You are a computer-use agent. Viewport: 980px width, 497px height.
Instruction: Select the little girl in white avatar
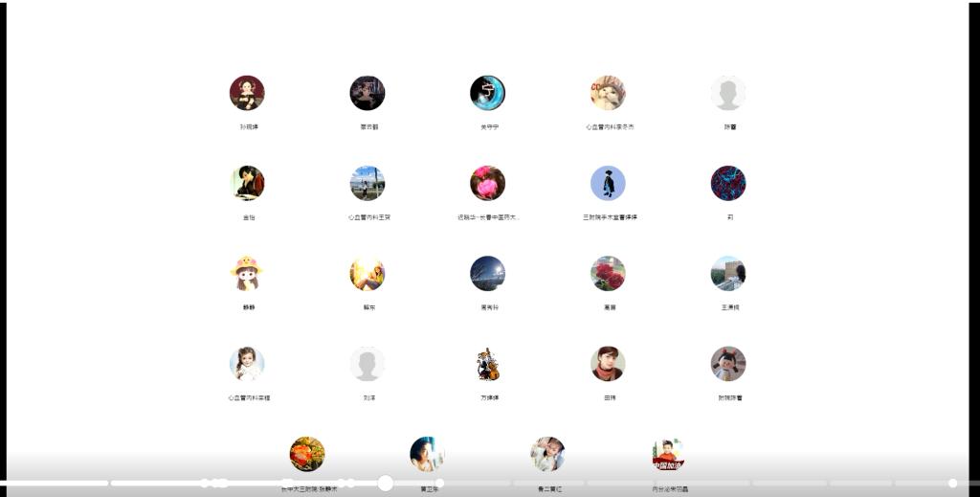click(247, 364)
